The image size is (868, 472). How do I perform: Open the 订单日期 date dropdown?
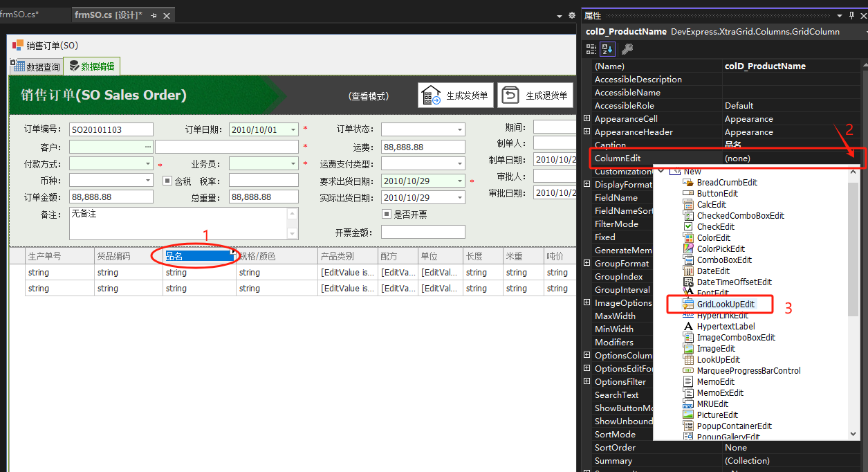tap(293, 129)
